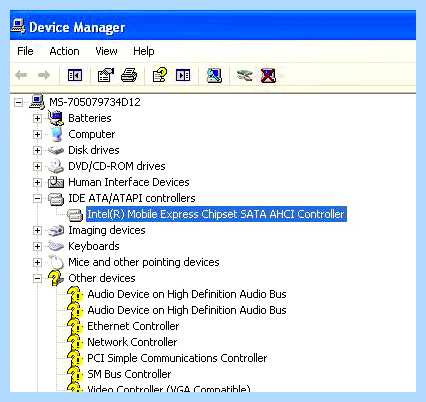Click the SATA AHCI Controller device icon
426x402 pixels.
pyautogui.click(x=75, y=215)
